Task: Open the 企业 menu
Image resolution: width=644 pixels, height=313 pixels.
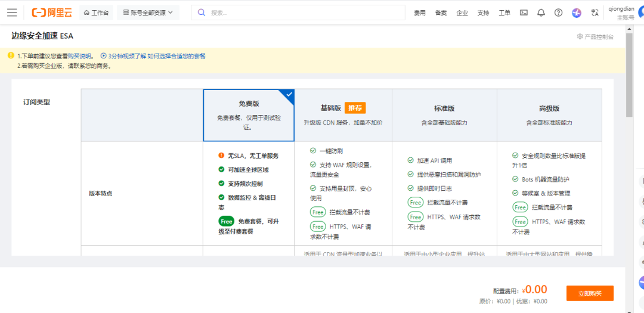Action: (462, 13)
